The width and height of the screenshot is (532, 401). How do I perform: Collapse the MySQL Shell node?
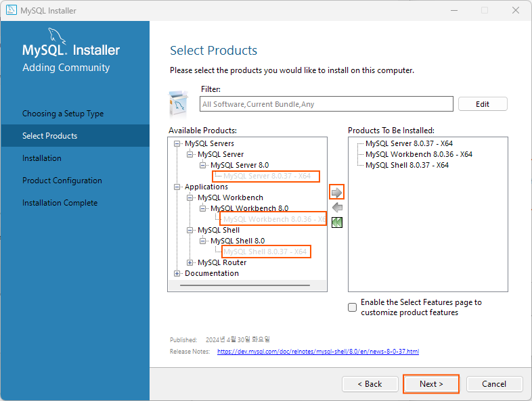(x=190, y=231)
